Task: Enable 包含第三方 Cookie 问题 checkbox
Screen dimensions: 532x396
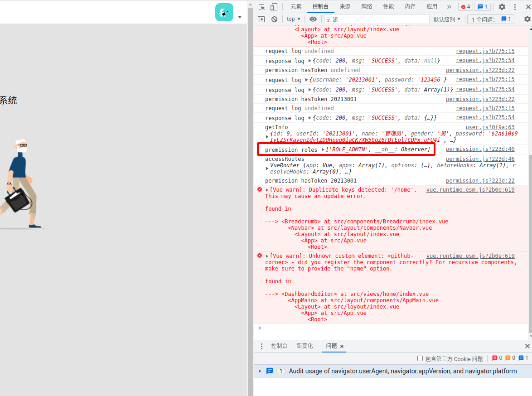Action: pyautogui.click(x=420, y=359)
